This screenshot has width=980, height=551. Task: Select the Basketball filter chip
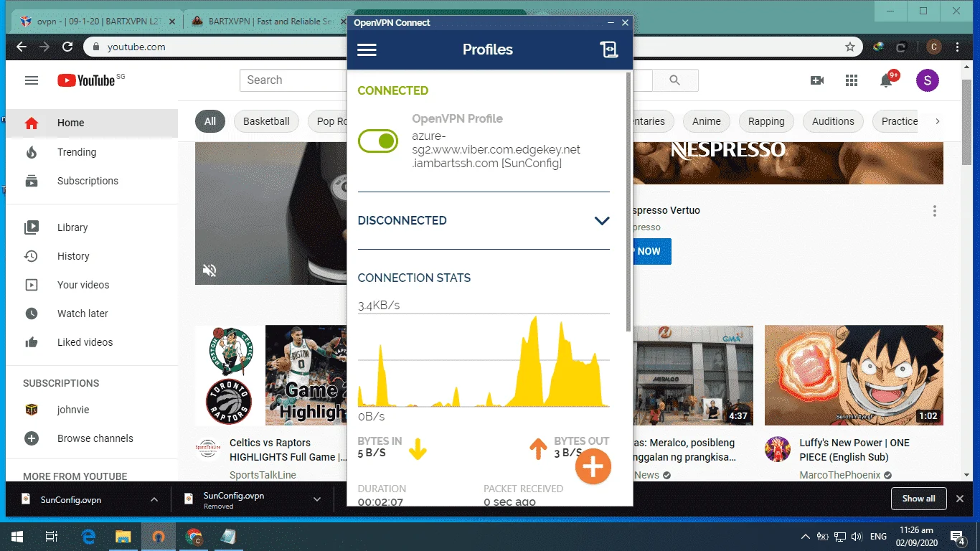[x=266, y=121]
